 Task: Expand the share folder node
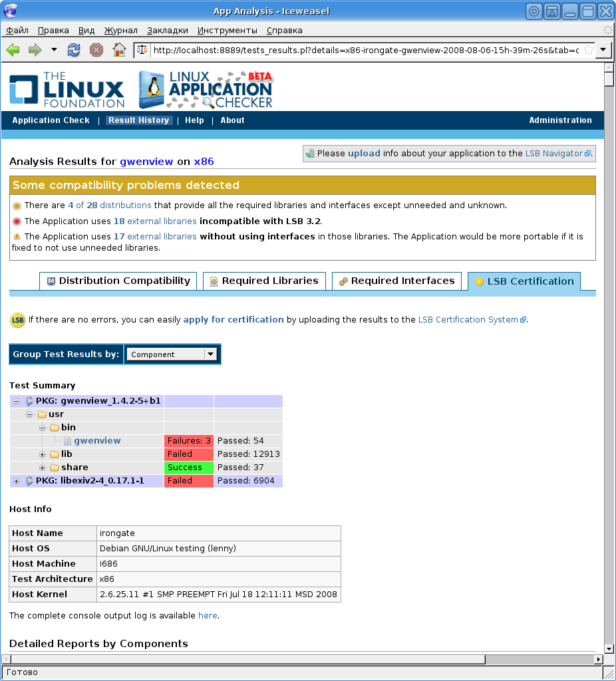tap(42, 468)
